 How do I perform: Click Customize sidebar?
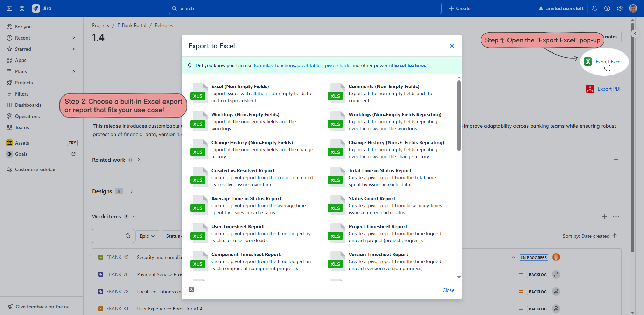pyautogui.click(x=35, y=169)
